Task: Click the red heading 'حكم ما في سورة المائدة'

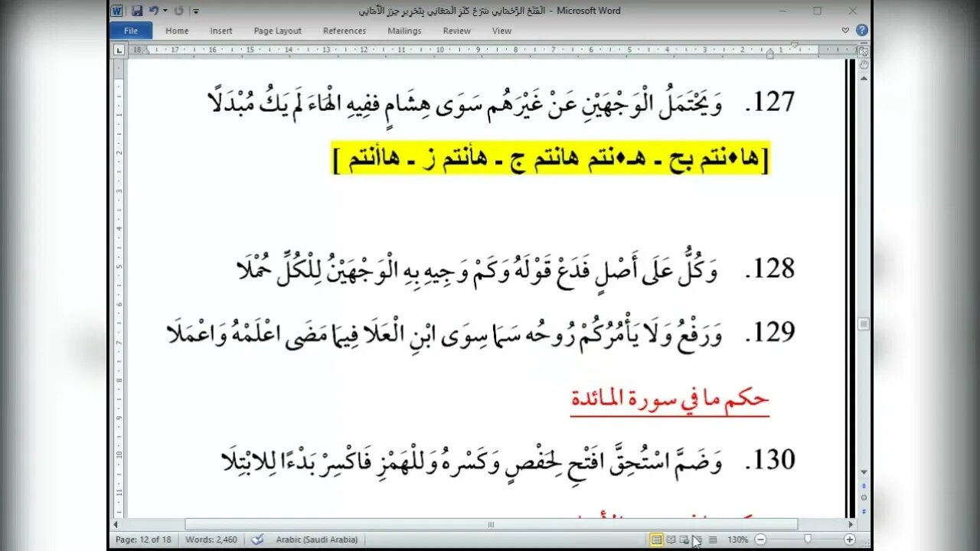Action: click(670, 399)
